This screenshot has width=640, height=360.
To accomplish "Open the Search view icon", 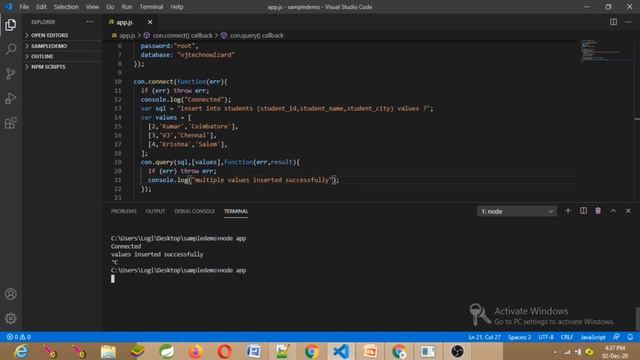I will (11, 49).
